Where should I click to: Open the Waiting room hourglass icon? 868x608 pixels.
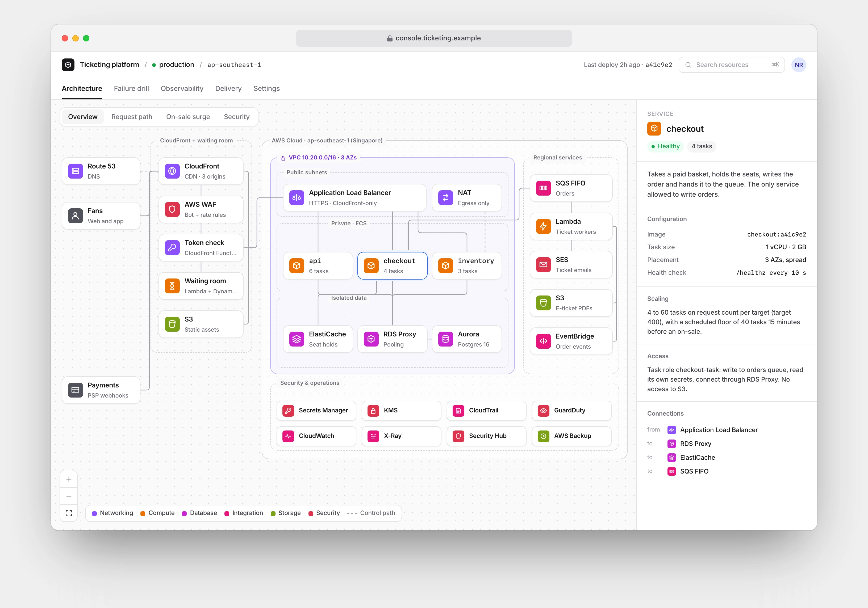[x=172, y=286]
